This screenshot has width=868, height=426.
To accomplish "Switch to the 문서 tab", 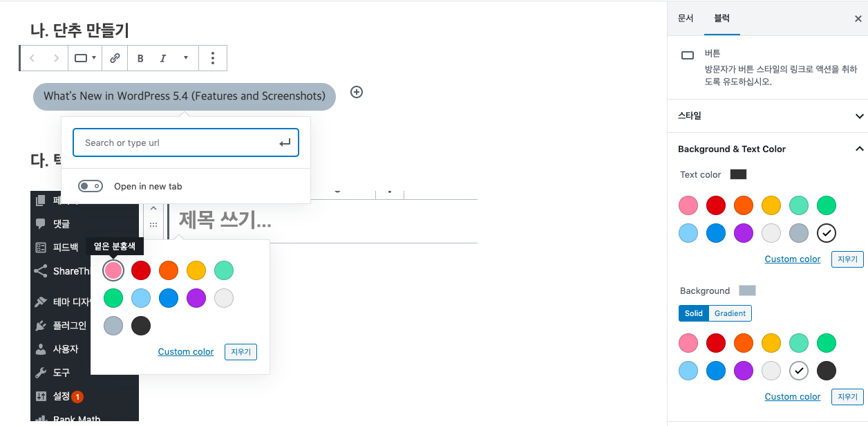I will [686, 18].
